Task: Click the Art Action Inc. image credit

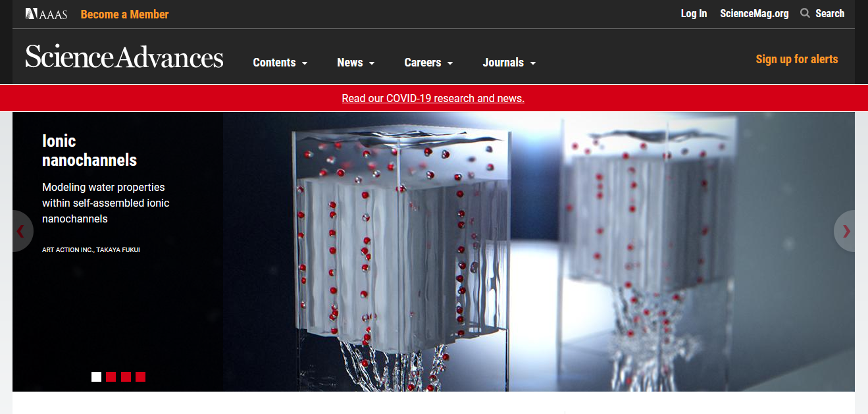Action: pos(91,250)
